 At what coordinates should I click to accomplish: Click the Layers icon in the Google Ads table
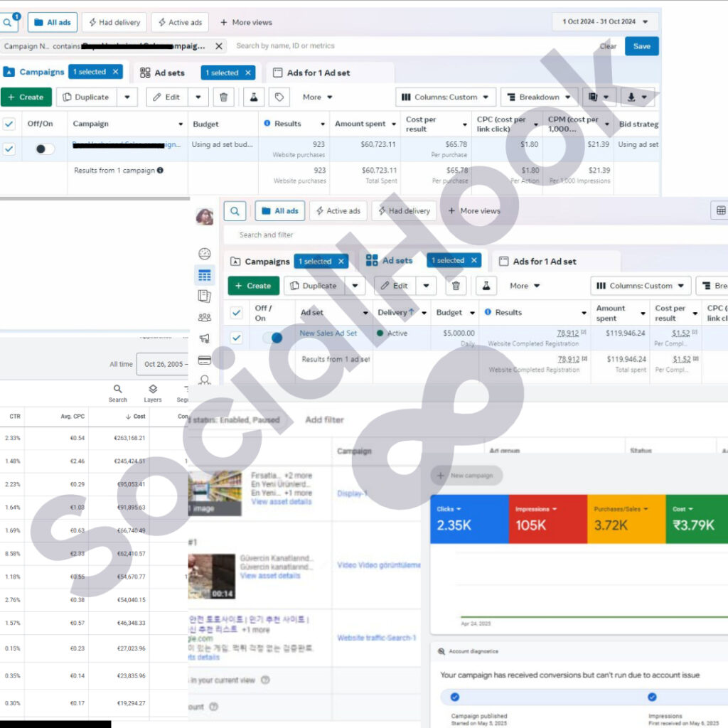(153, 393)
